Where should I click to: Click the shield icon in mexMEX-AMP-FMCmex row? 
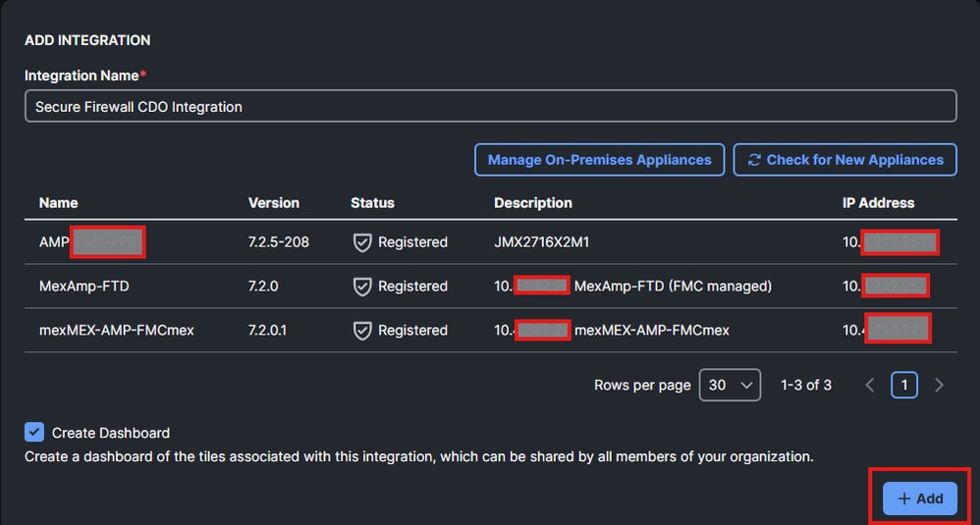click(x=362, y=331)
